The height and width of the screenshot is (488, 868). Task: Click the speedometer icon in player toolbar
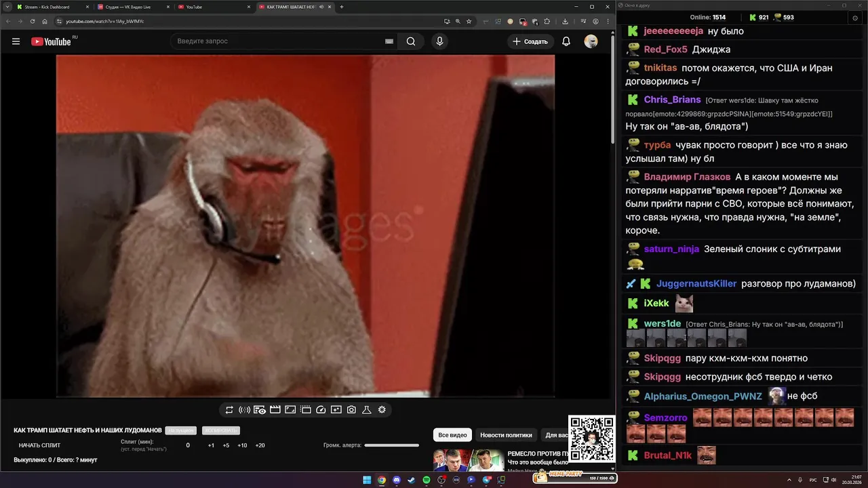coord(321,410)
